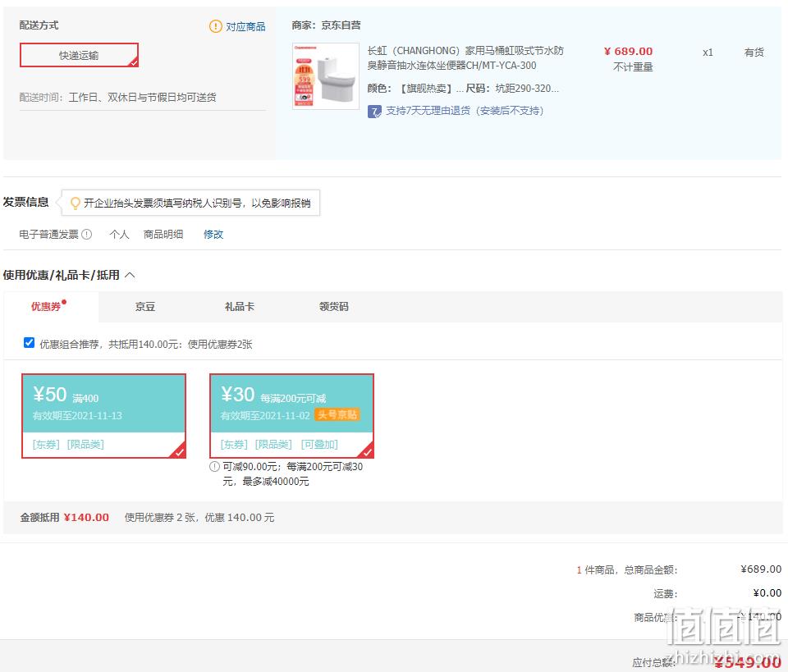The height and width of the screenshot is (672, 788).
Task: Open the Changhong toilet product thumbnail
Action: (x=326, y=75)
